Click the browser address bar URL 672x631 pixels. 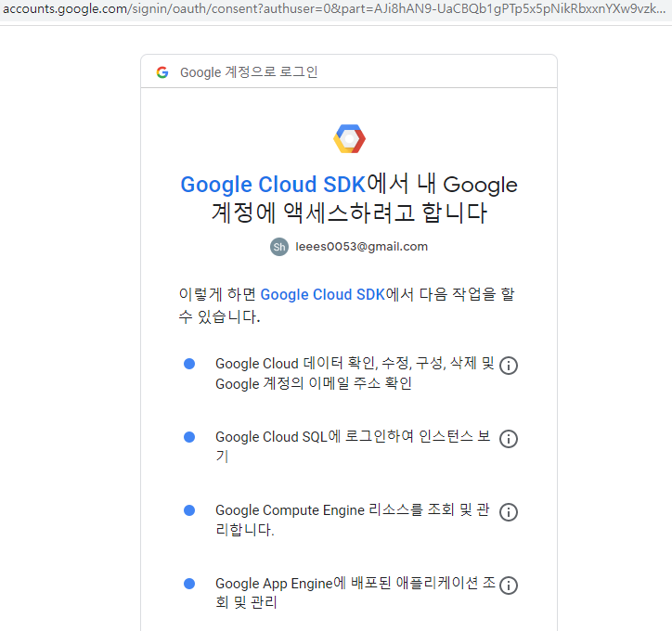pyautogui.click(x=334, y=8)
